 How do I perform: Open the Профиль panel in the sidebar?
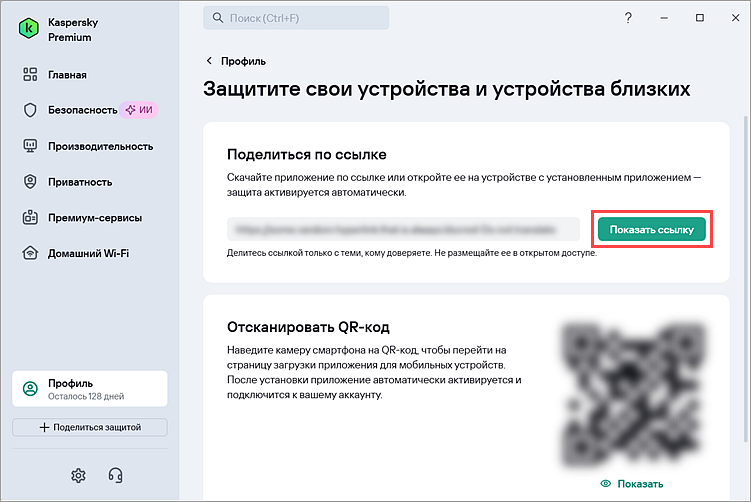point(90,388)
